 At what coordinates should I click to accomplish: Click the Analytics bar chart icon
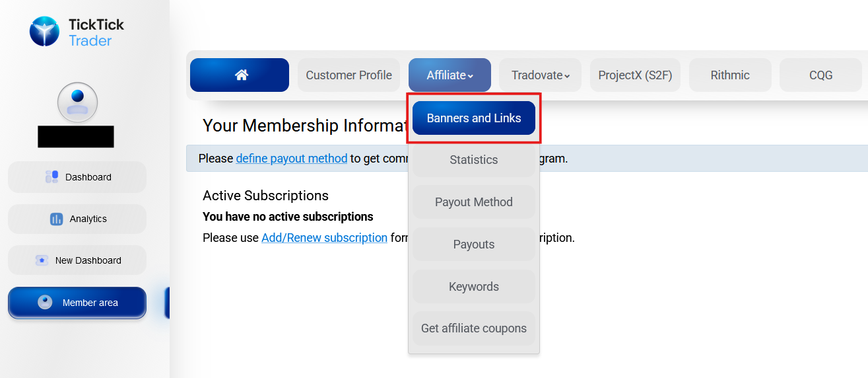[57, 219]
